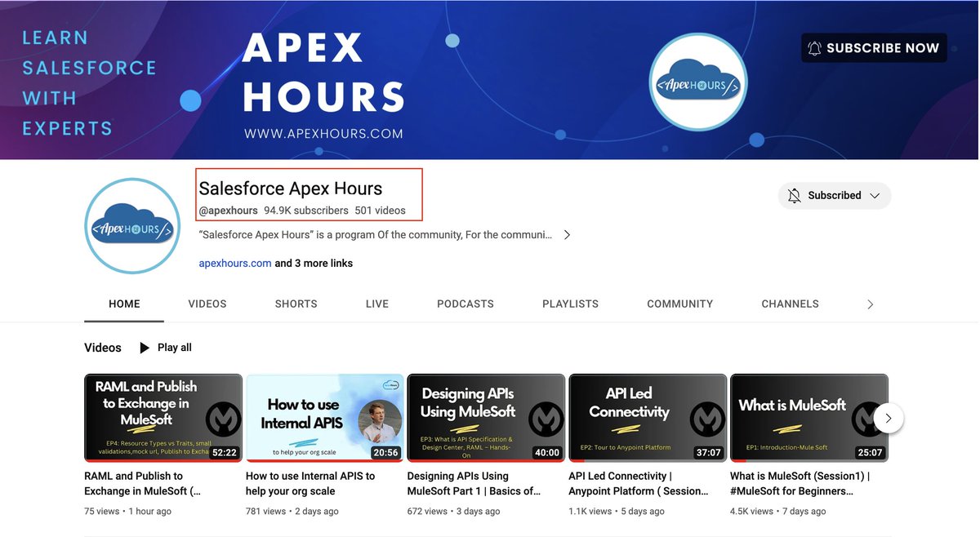Show the "and 3 more links" list
The height and width of the screenshot is (537, 980).
(314, 264)
